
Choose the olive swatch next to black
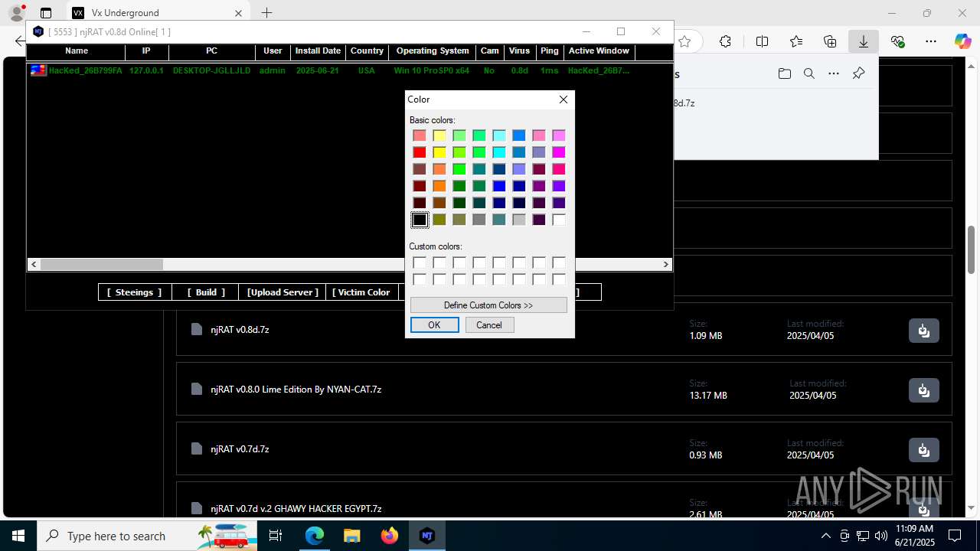(x=439, y=220)
